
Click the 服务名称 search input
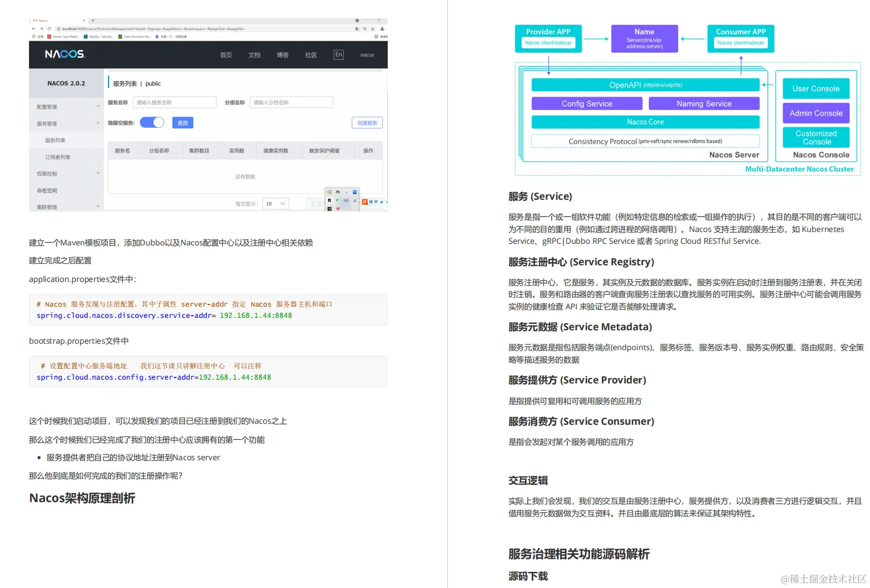coord(174,102)
